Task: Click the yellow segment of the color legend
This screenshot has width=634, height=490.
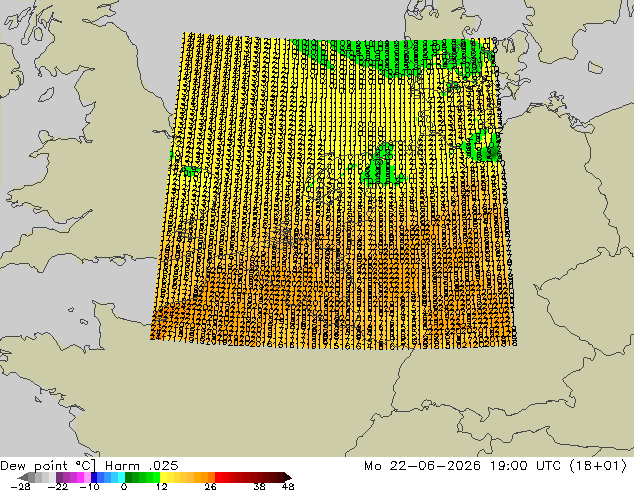Action: point(170,477)
